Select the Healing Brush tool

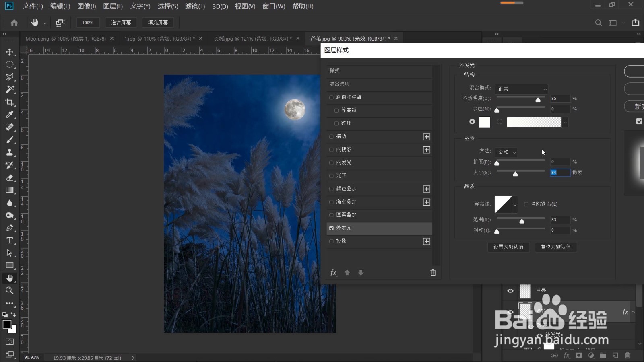coord(10,127)
